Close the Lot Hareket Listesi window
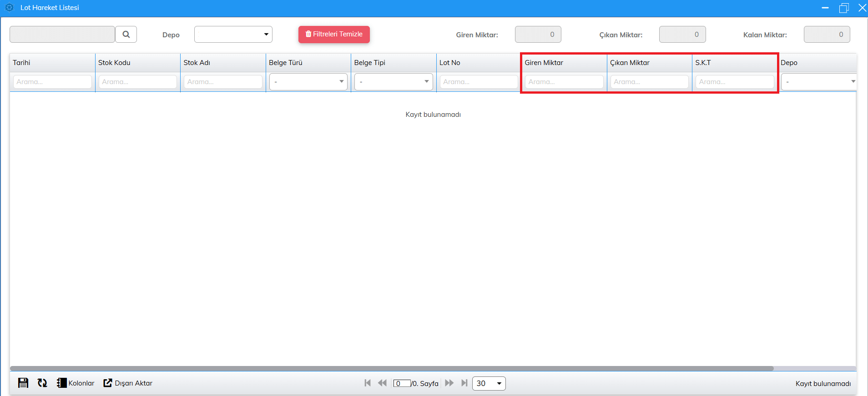 pyautogui.click(x=862, y=8)
